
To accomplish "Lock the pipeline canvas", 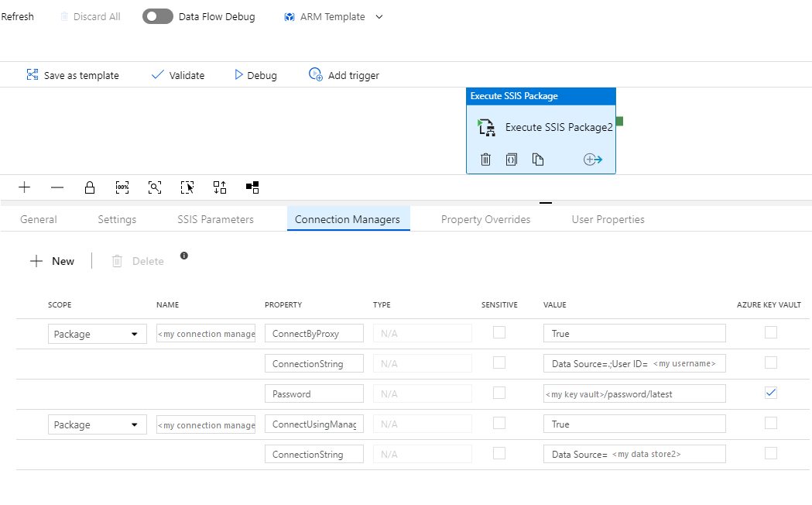I will tap(89, 187).
